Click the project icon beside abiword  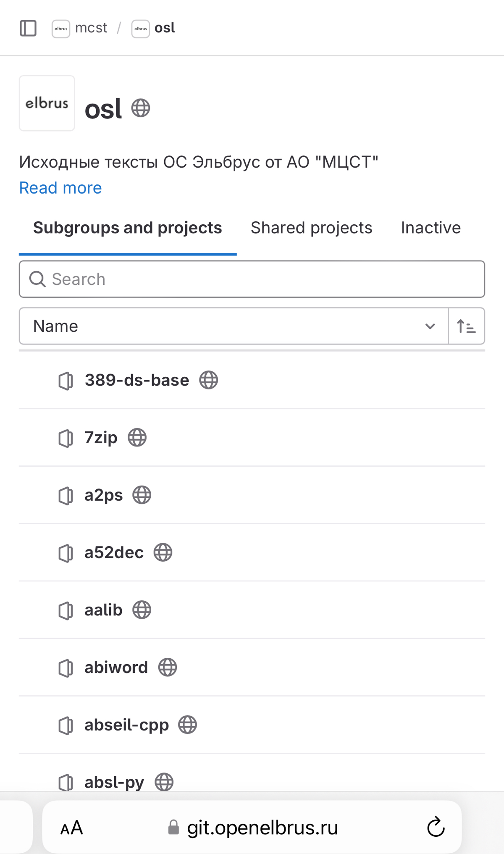(x=66, y=668)
